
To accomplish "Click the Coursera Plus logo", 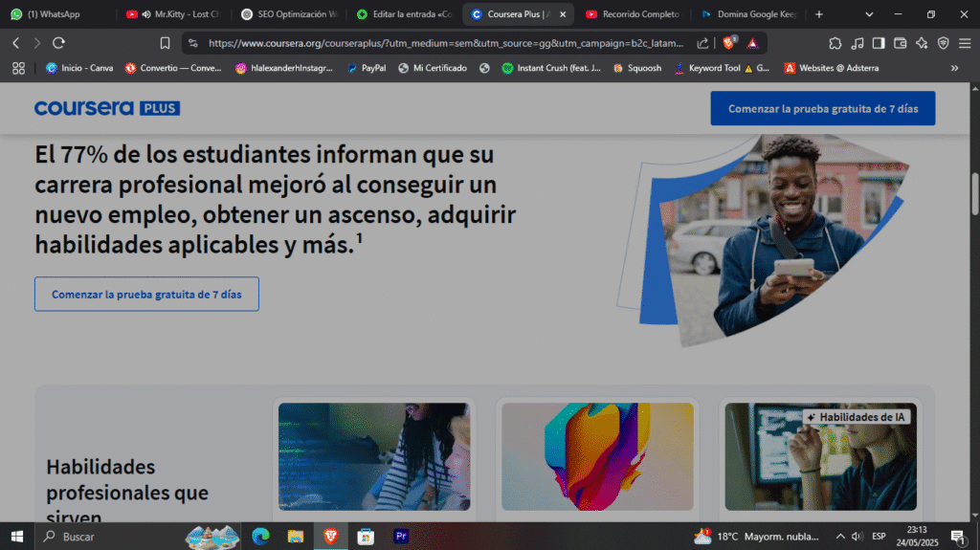I will (107, 108).
